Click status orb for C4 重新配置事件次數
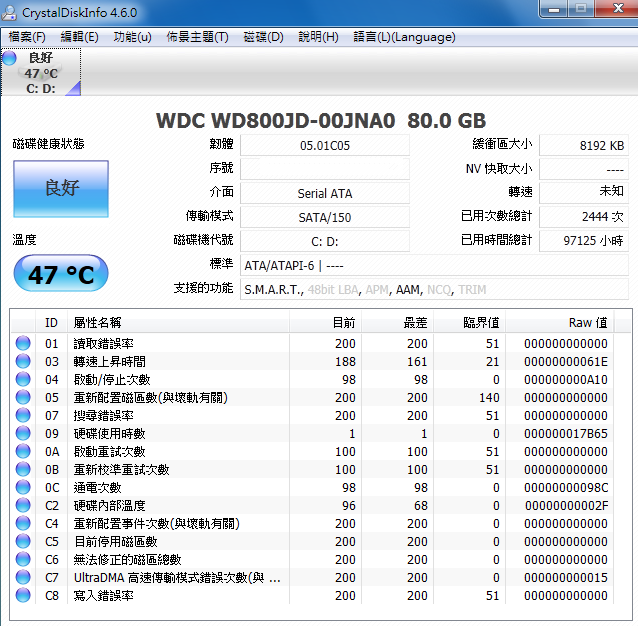638x630 pixels. [x=23, y=523]
